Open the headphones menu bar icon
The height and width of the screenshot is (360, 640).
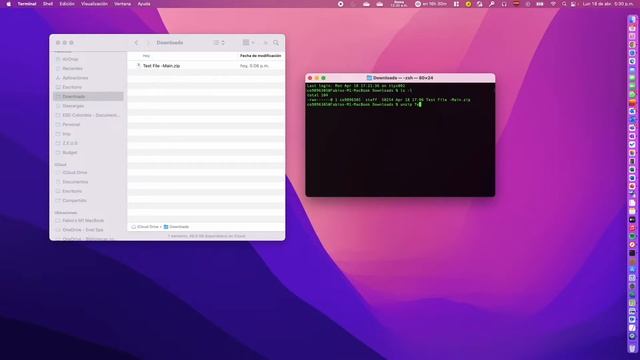pos(504,4)
